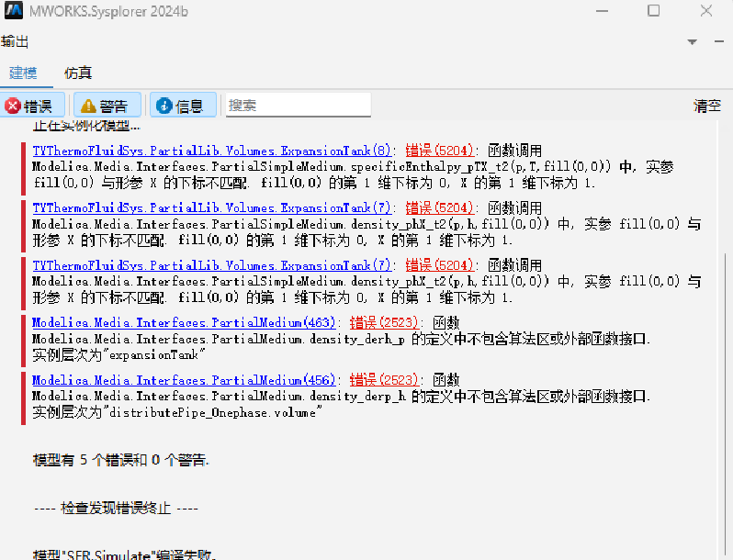Click 错误(2523) link beside PartialMedium(463)
The width and height of the screenshot is (733, 560).
pyautogui.click(x=384, y=322)
